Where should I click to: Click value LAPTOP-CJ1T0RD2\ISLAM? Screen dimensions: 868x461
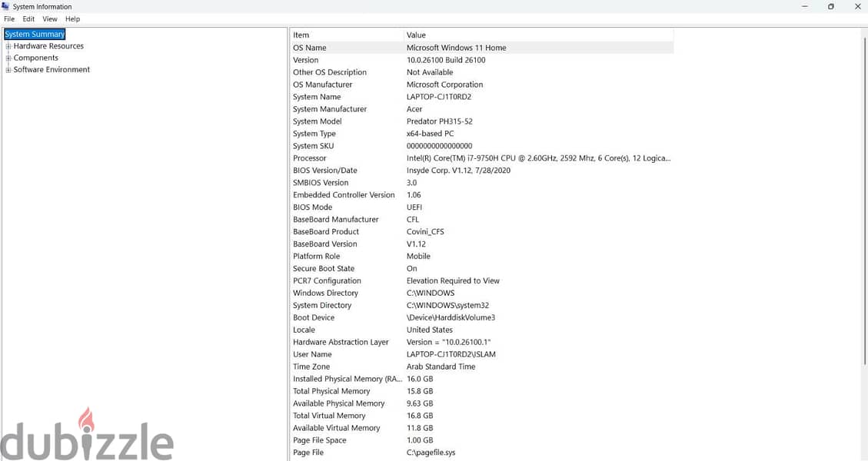(451, 354)
